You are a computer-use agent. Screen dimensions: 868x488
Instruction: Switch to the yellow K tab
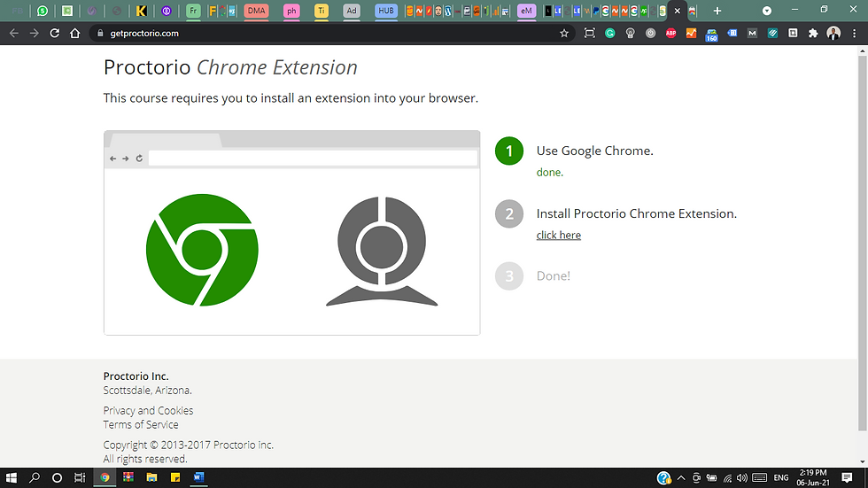(x=141, y=11)
